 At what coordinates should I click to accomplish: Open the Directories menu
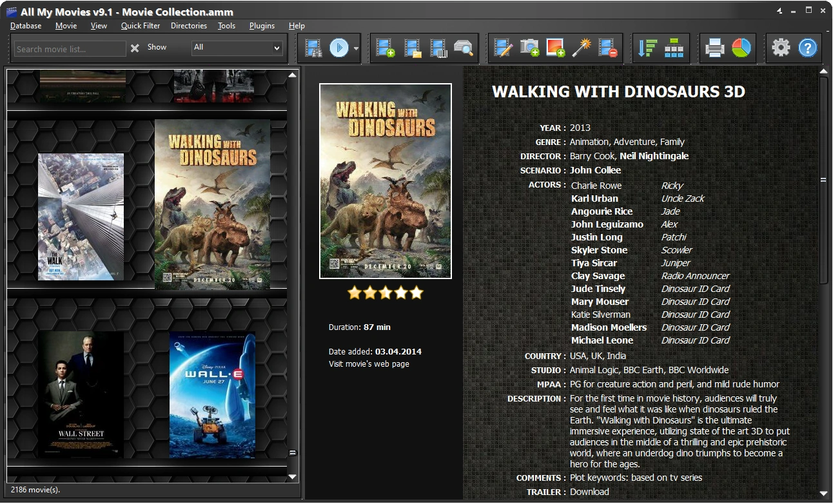point(189,26)
